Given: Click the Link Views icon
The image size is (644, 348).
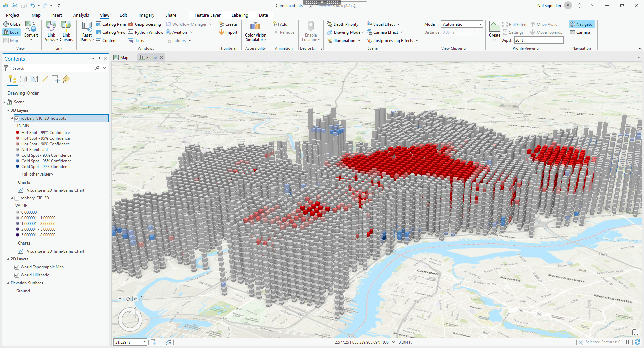Looking at the screenshot, I should click(x=51, y=26).
